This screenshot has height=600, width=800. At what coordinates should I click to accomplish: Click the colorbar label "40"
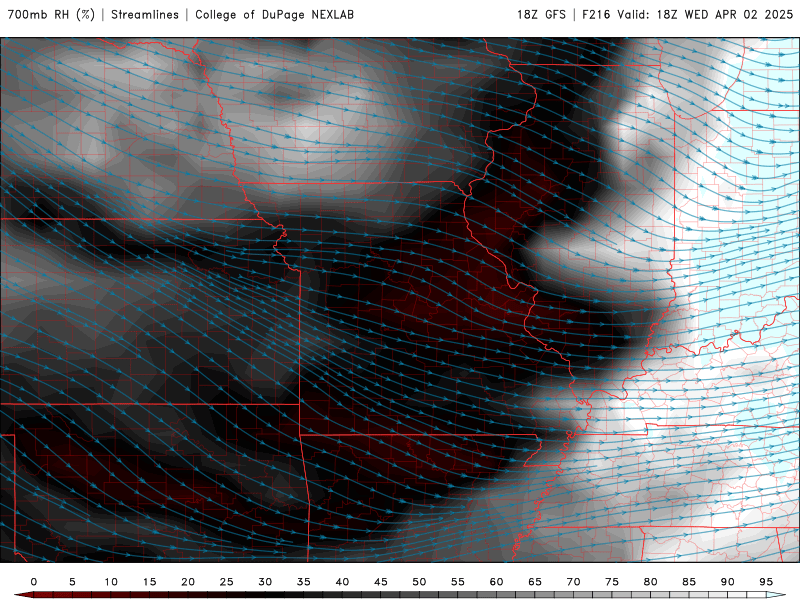[x=342, y=582]
